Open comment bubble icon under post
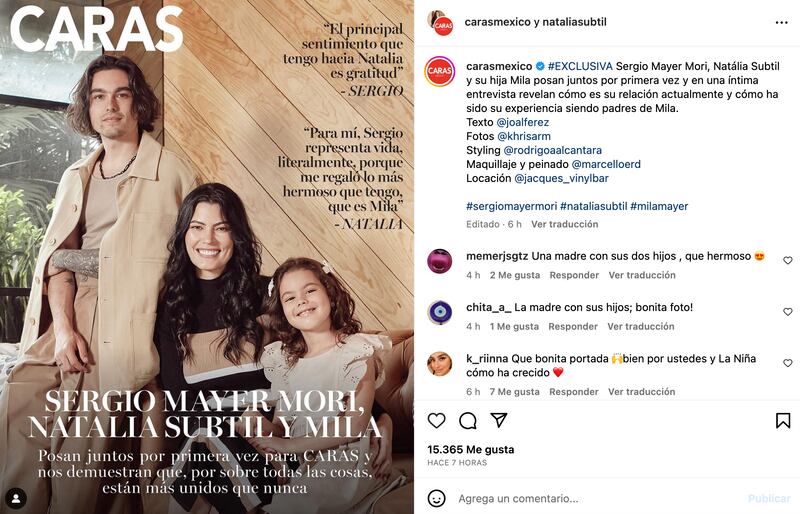Image resolution: width=800 pixels, height=514 pixels. pyautogui.click(x=467, y=421)
